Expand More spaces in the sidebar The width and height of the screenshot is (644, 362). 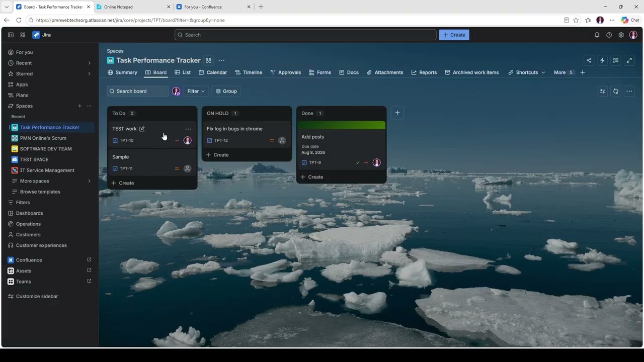89,181
